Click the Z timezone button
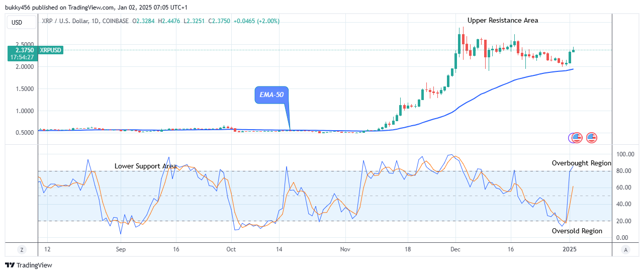 click(22, 249)
